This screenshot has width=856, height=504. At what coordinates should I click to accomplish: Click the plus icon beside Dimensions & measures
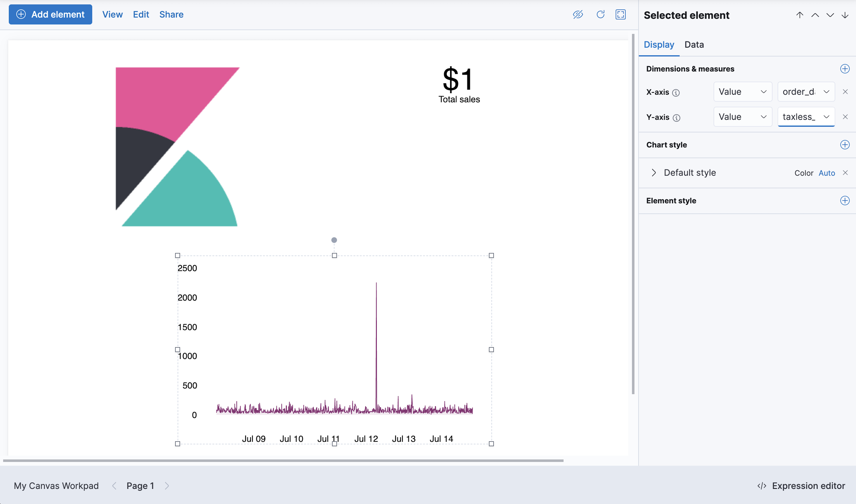845,68
